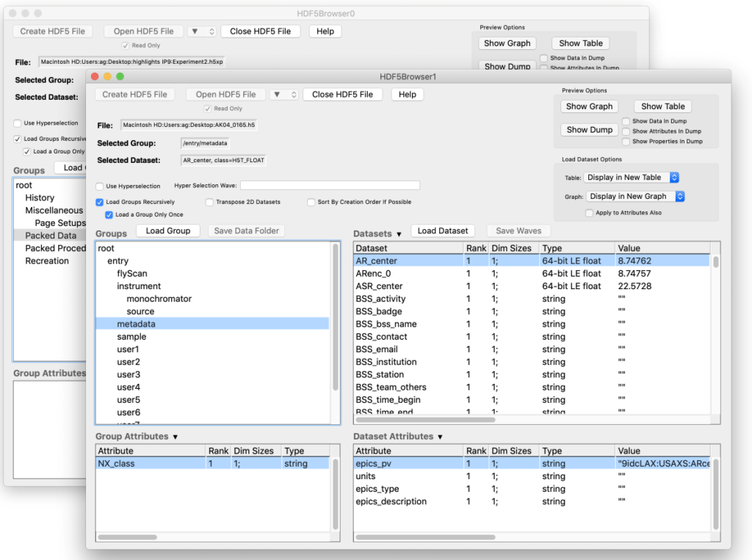Open the Table display mode dropdown
752x560 pixels.
pyautogui.click(x=632, y=178)
